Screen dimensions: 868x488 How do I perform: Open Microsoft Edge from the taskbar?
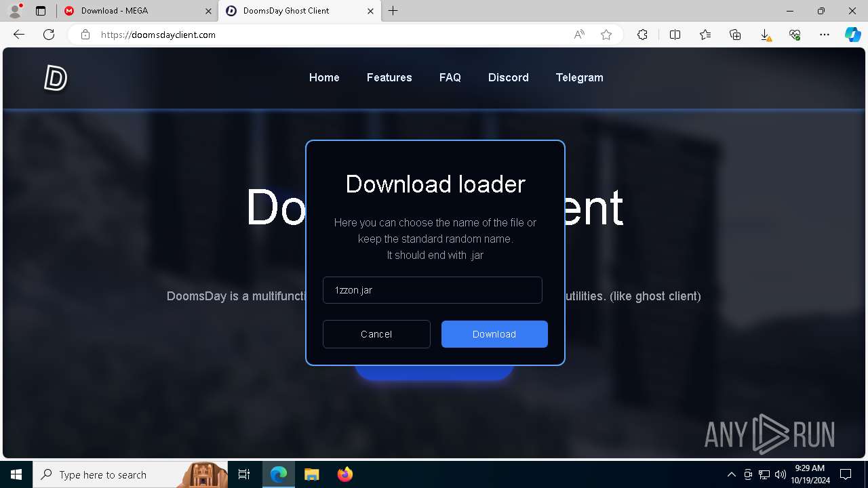[279, 474]
